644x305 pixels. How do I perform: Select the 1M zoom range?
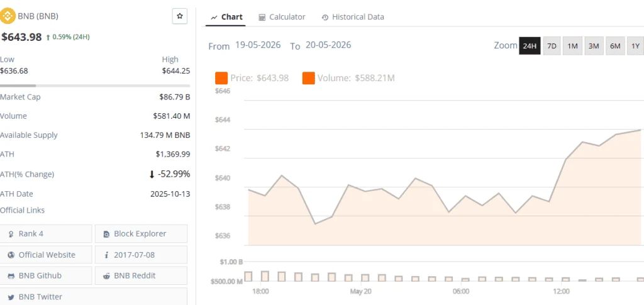pyautogui.click(x=572, y=46)
